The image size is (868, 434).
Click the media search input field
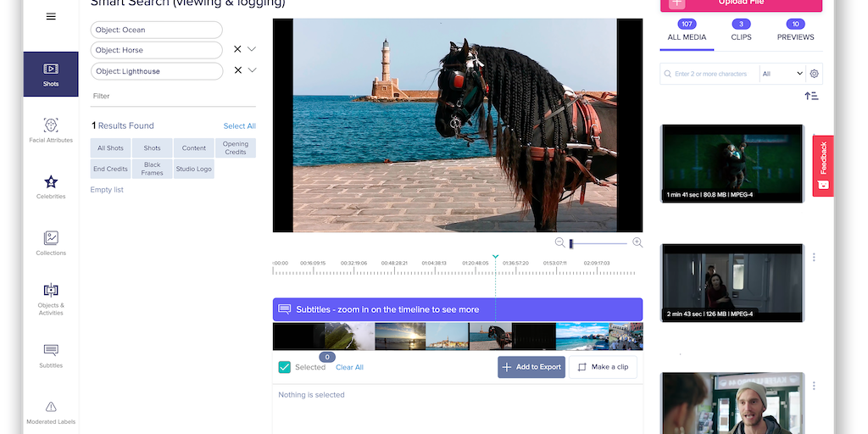[710, 74]
